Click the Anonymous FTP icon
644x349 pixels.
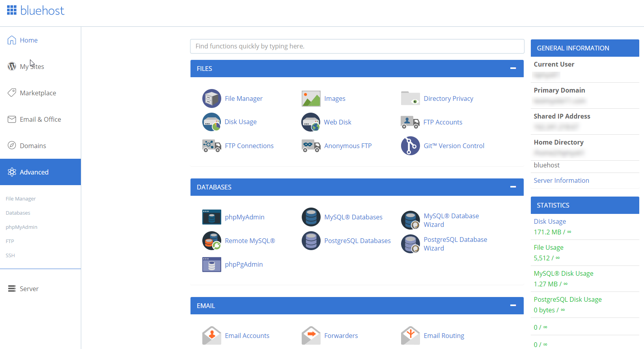point(311,146)
